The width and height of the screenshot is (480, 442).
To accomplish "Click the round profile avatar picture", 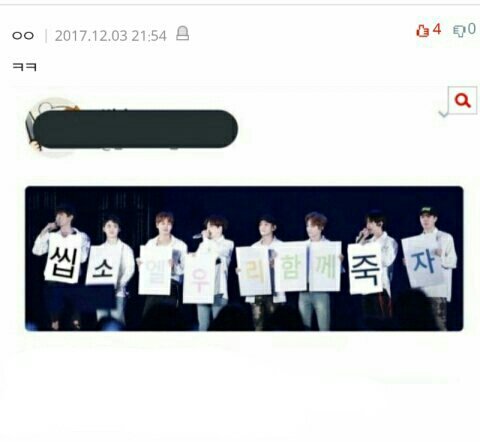I will (x=52, y=128).
